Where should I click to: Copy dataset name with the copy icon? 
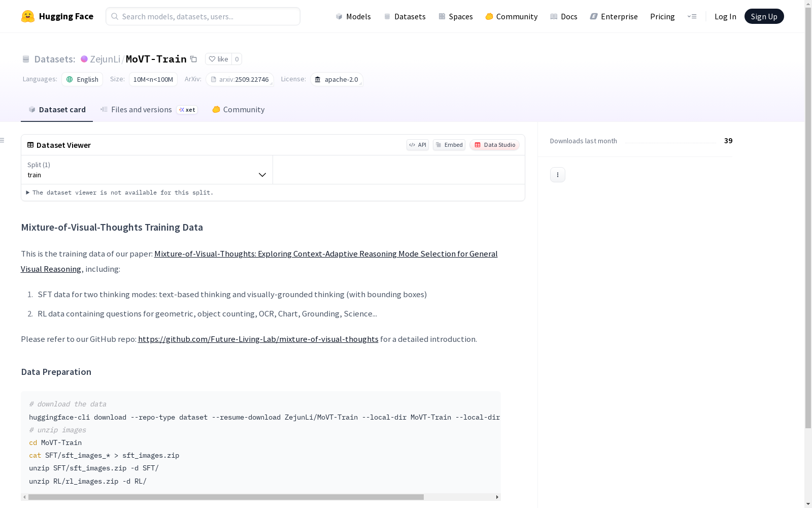(193, 59)
